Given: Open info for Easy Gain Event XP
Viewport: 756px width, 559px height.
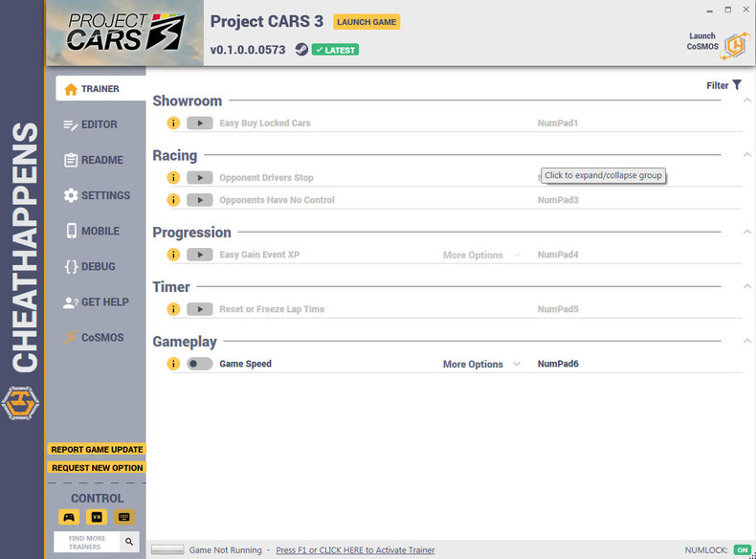Looking at the screenshot, I should (x=173, y=255).
